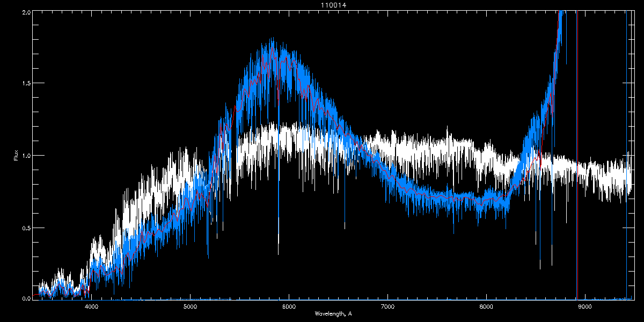644x322 pixels.
Task: Click the red vertical line near 8900
Action: click(577, 161)
